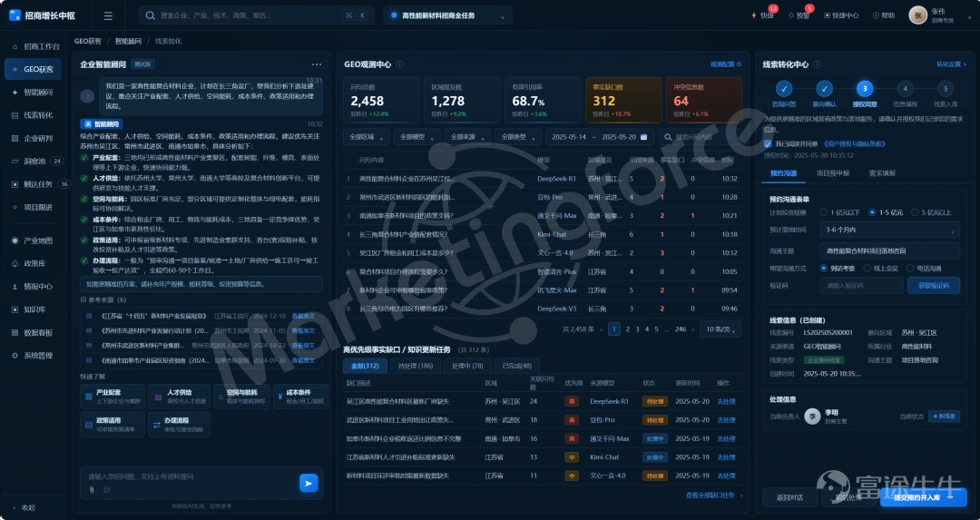Toggle the hamburger menu icon in header
The height and width of the screenshot is (520, 980).
[x=108, y=16]
